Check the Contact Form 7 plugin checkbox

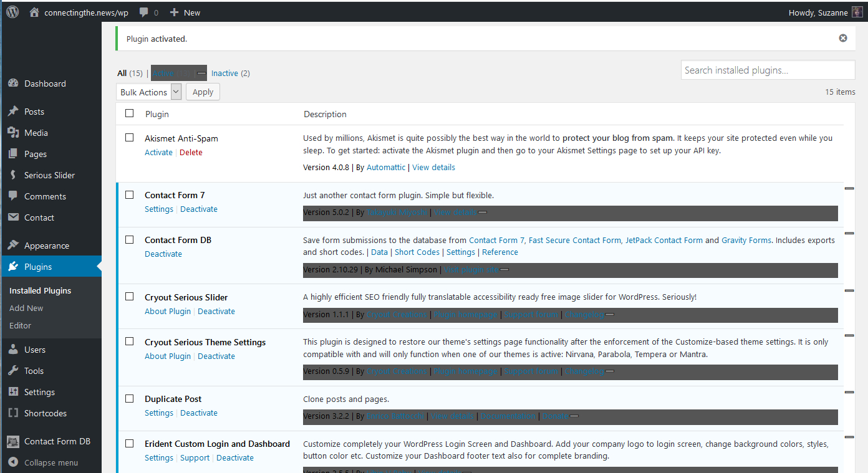point(130,194)
